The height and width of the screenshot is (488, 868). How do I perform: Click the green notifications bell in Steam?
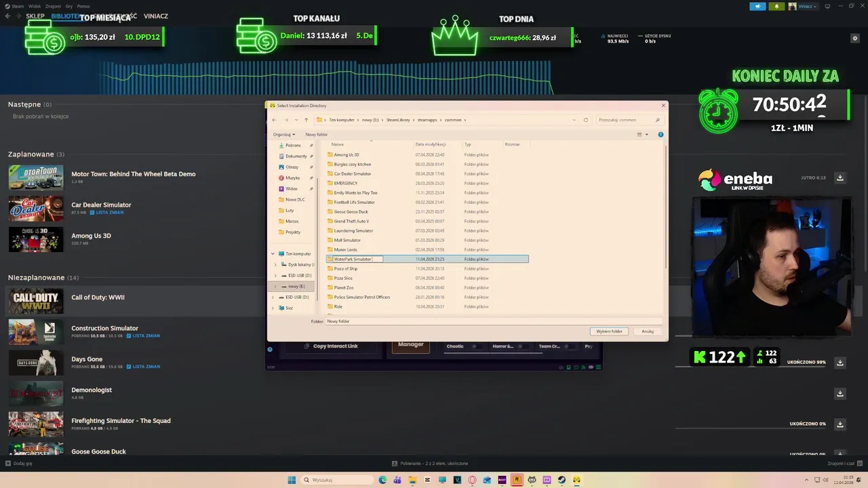pos(777,6)
